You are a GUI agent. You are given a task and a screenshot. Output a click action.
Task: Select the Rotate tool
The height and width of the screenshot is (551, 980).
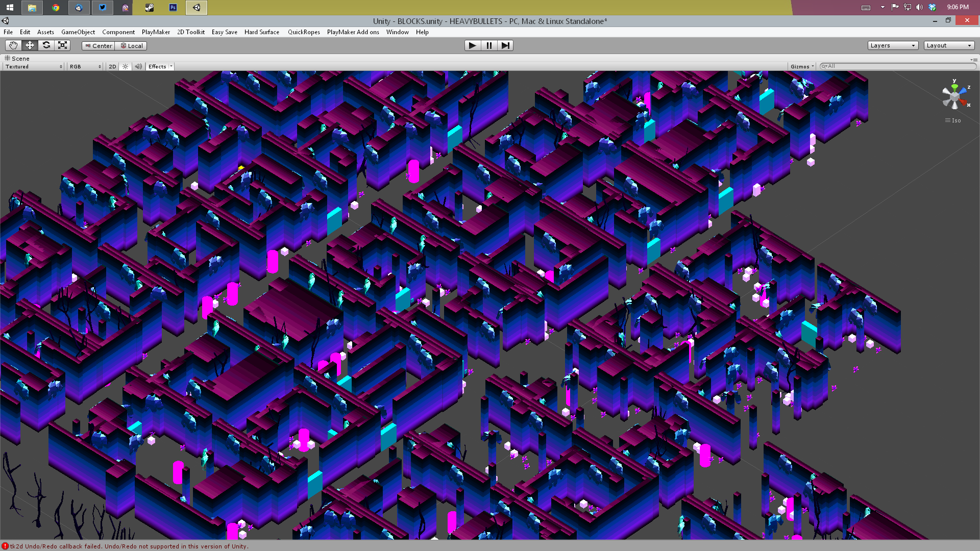click(46, 45)
